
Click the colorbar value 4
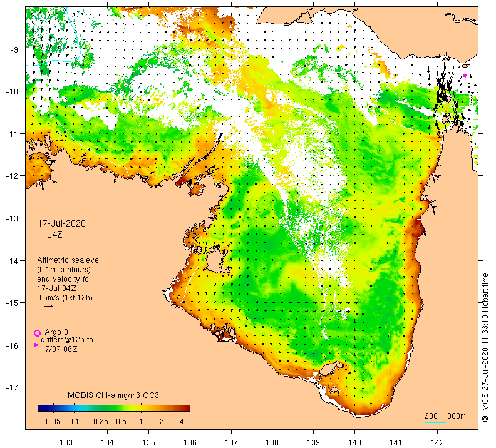tap(182, 422)
